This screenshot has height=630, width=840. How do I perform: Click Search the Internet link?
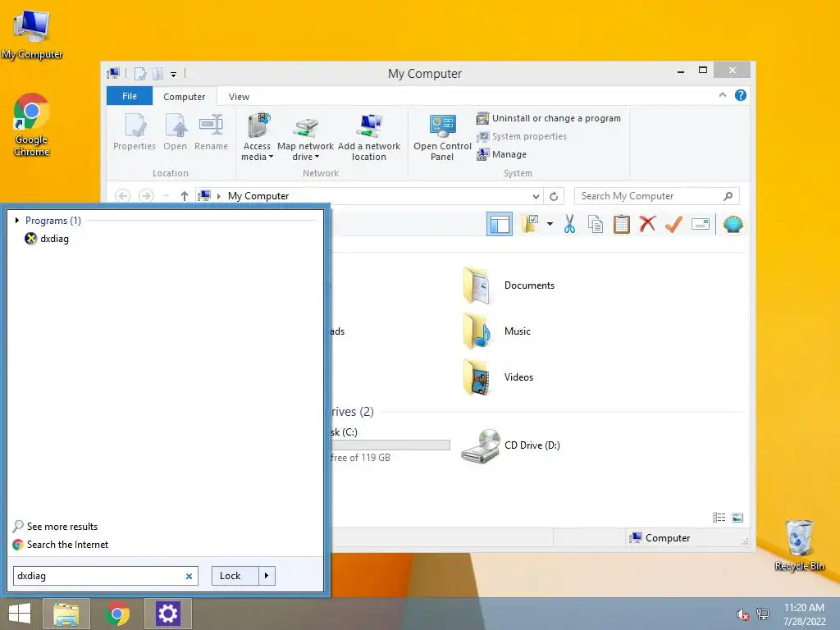[61, 545]
